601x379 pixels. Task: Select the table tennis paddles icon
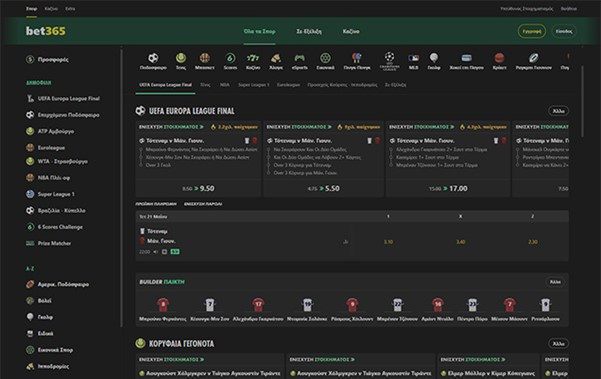357,58
